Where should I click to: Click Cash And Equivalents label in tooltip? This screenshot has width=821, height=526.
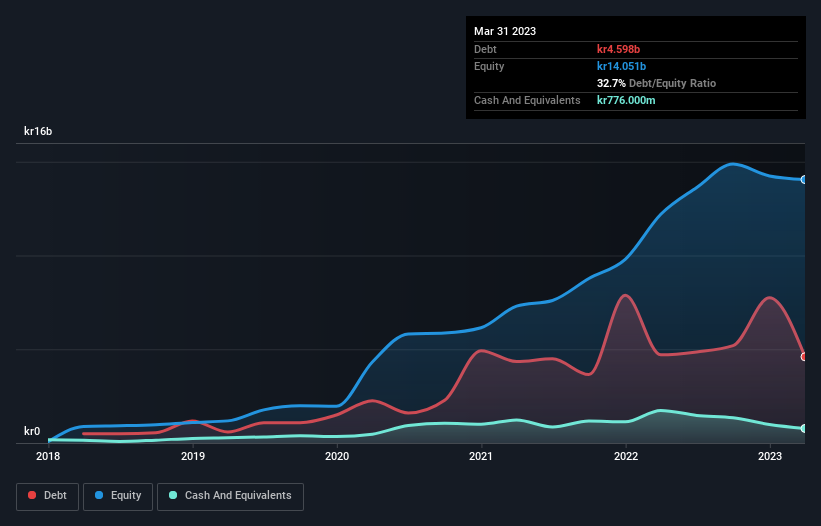pos(527,100)
